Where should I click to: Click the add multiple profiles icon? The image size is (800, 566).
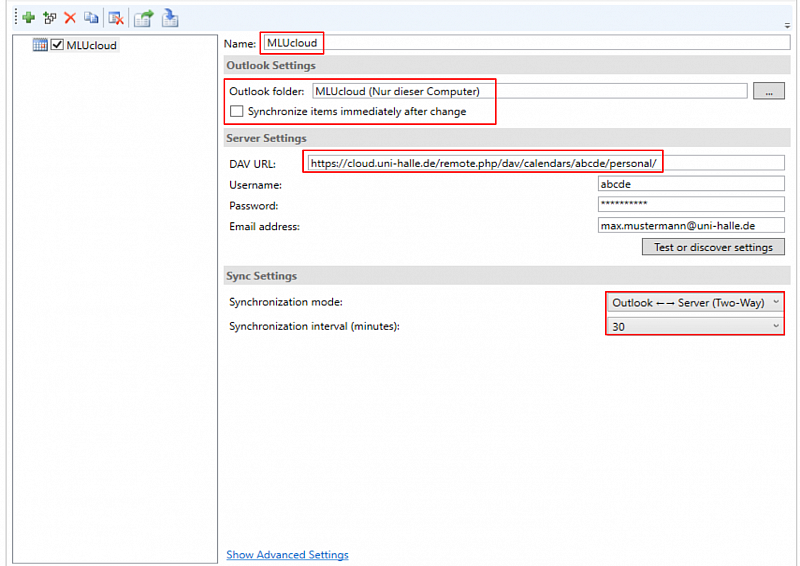click(x=49, y=18)
